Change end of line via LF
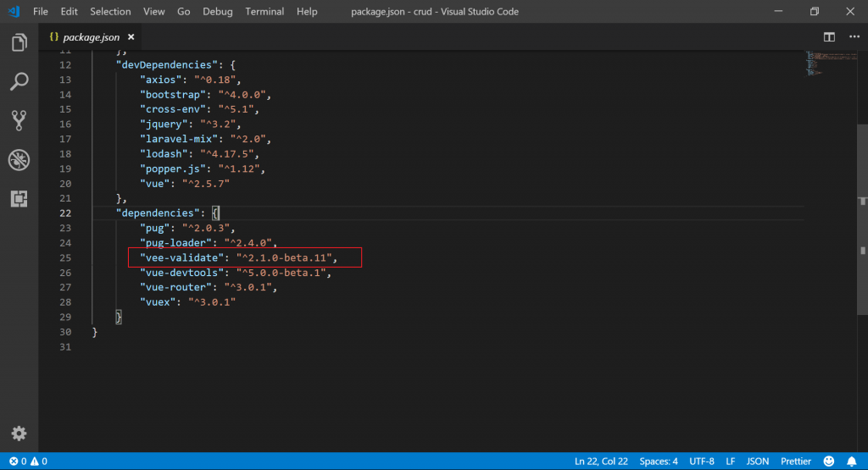Screen dimensions: 868x470 730,462
